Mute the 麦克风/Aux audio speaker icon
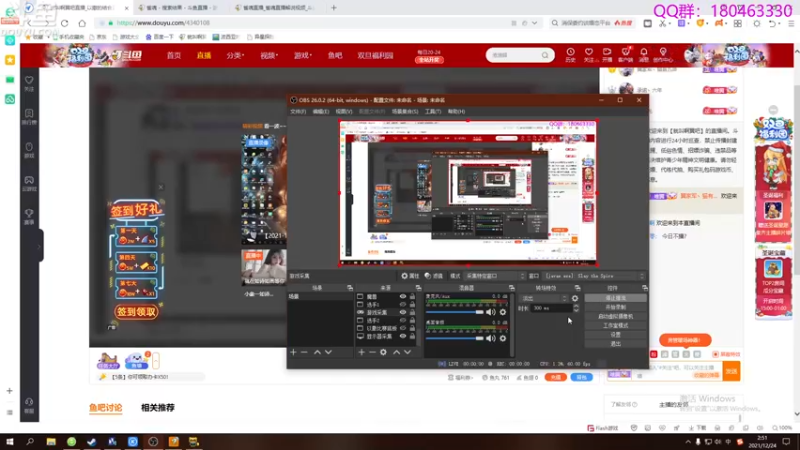The image size is (800, 450). coord(490,312)
